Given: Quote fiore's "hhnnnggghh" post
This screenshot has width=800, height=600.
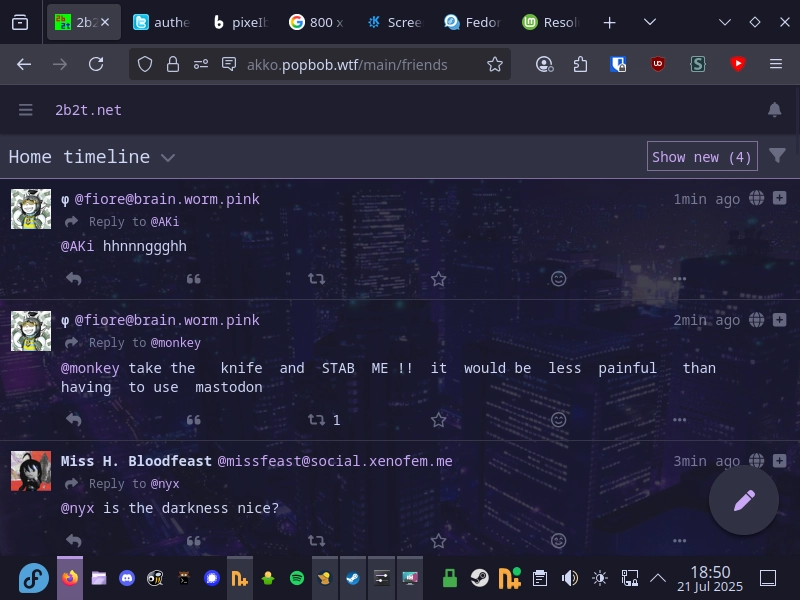Looking at the screenshot, I should 194,279.
